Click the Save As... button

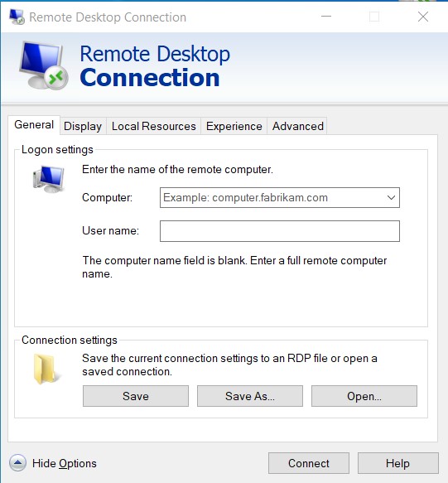tap(250, 396)
